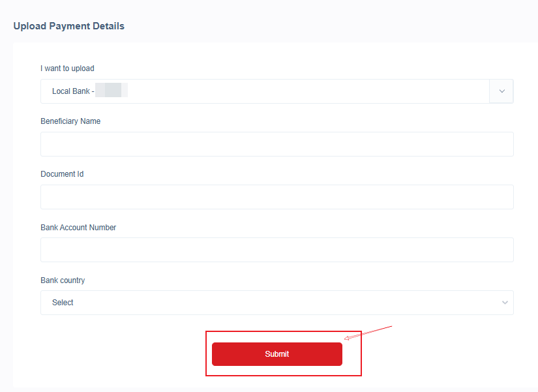Click the 'Bank Account Number' label

[78, 228]
